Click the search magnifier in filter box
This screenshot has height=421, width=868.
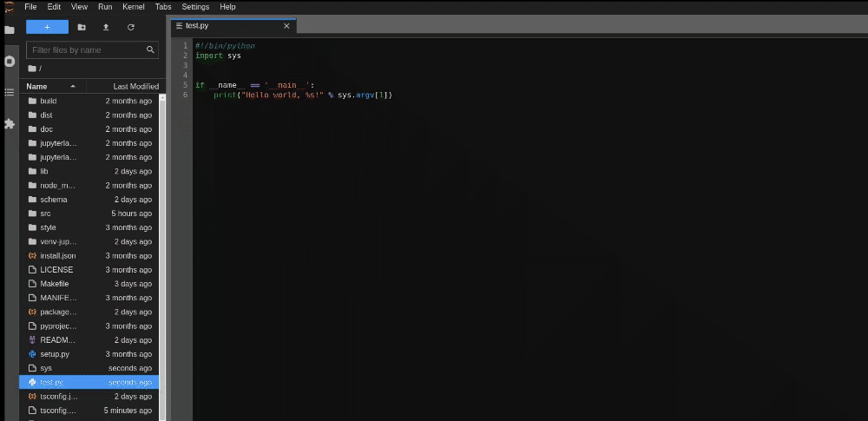150,49
